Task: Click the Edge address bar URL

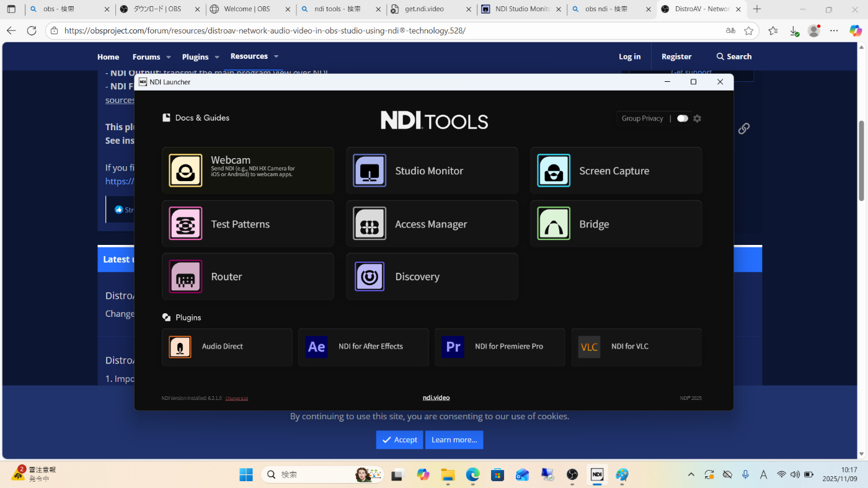Action: pyautogui.click(x=265, y=31)
